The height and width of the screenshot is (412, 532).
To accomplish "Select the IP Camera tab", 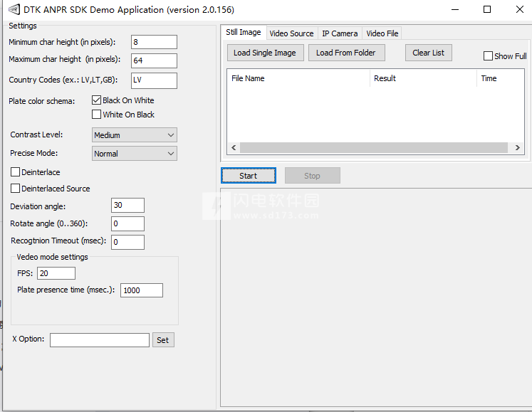I will [340, 33].
